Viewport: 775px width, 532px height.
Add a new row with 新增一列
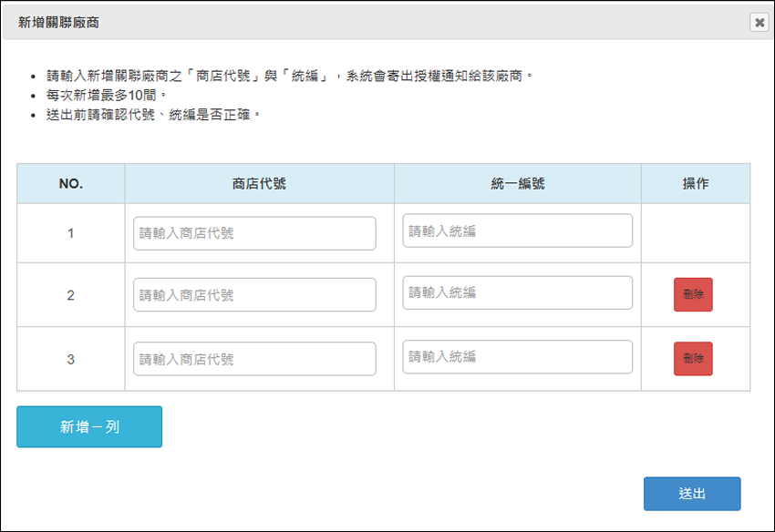tap(89, 427)
